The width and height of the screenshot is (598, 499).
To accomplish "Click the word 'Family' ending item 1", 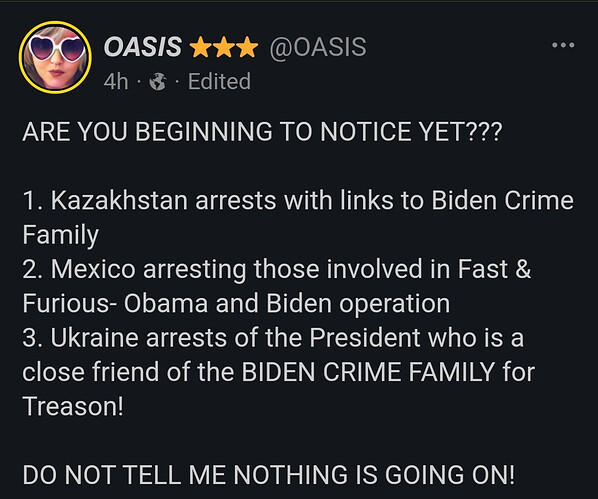I will tap(61, 235).
